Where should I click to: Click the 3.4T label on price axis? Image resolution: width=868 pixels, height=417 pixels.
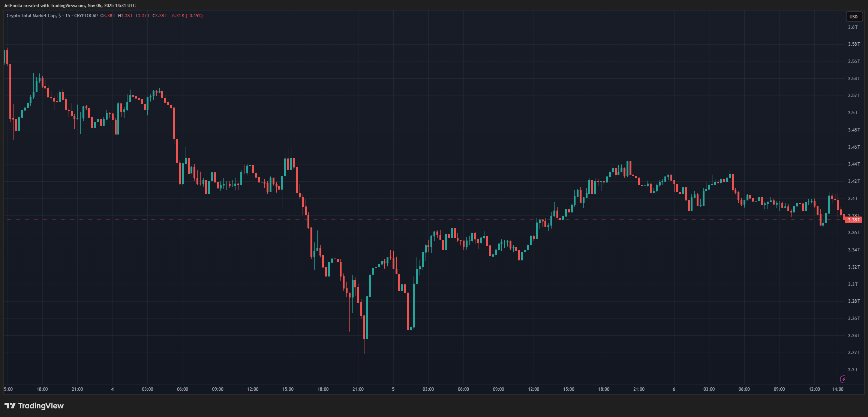pyautogui.click(x=853, y=198)
